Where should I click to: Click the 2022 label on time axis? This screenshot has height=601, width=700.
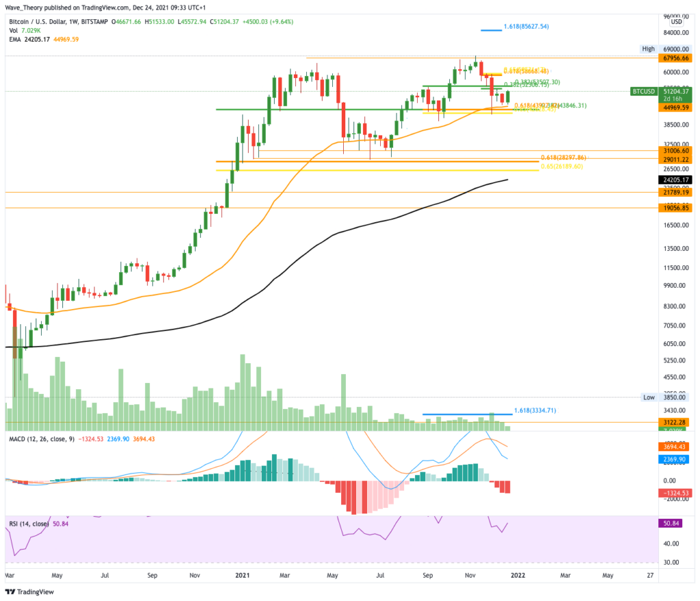[518, 575]
